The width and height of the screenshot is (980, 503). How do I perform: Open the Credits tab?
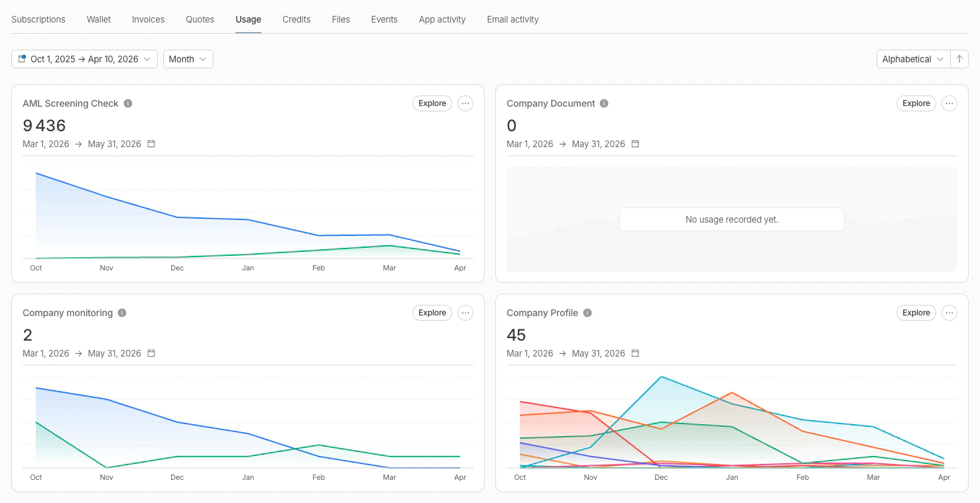pyautogui.click(x=296, y=19)
